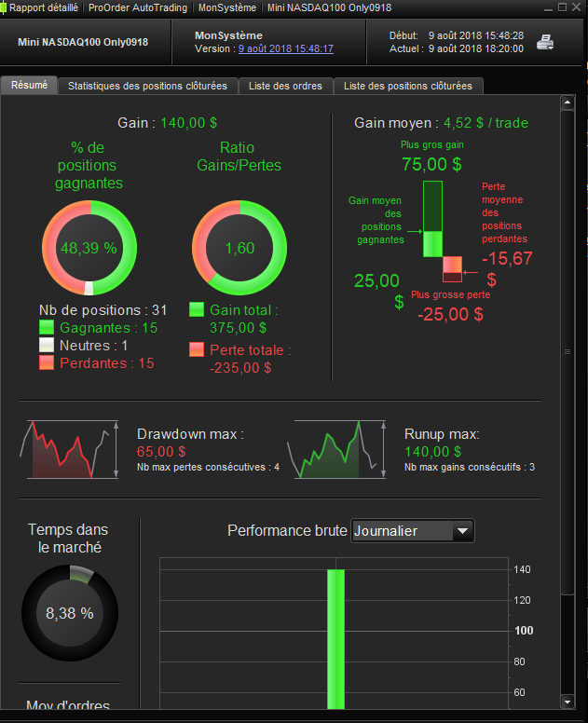Click the Drawdown max 65,00 $ value
The image size is (588, 723).
pyautogui.click(x=161, y=452)
